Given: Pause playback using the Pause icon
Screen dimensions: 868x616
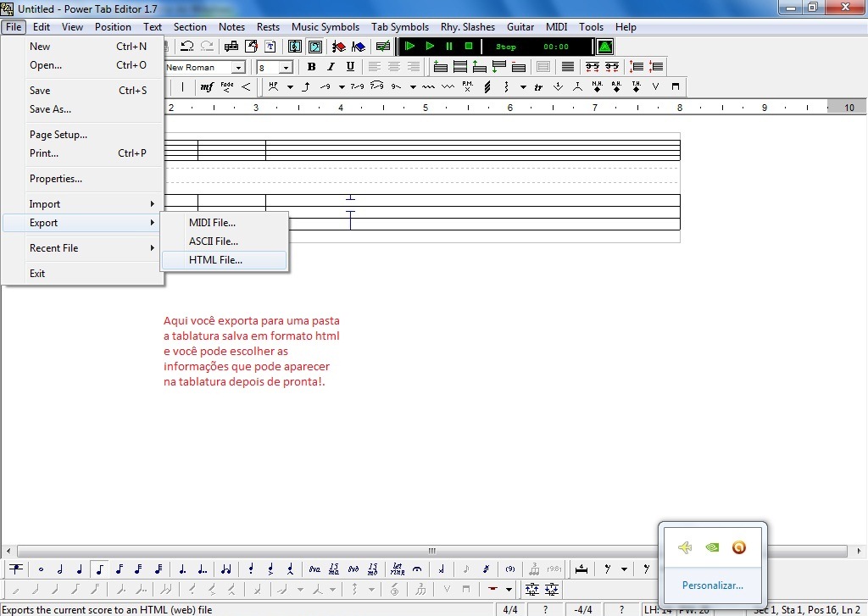Looking at the screenshot, I should pyautogui.click(x=448, y=47).
